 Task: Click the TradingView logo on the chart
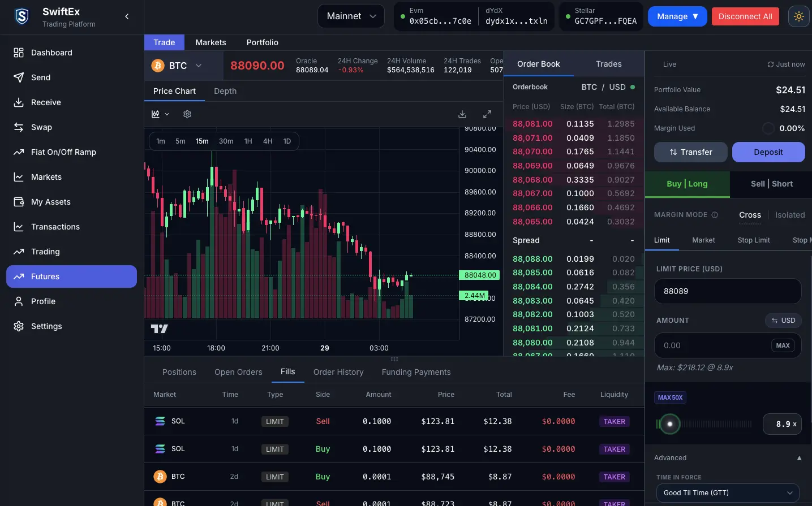click(x=159, y=328)
